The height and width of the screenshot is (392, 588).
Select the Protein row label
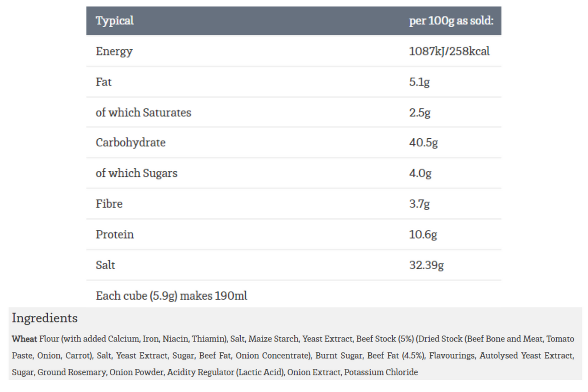point(115,234)
